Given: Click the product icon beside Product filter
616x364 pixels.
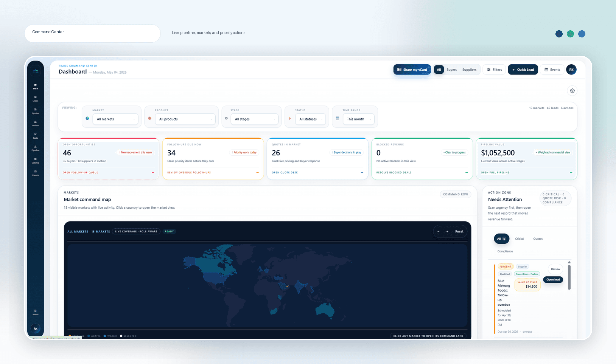Looking at the screenshot, I should pyautogui.click(x=150, y=118).
